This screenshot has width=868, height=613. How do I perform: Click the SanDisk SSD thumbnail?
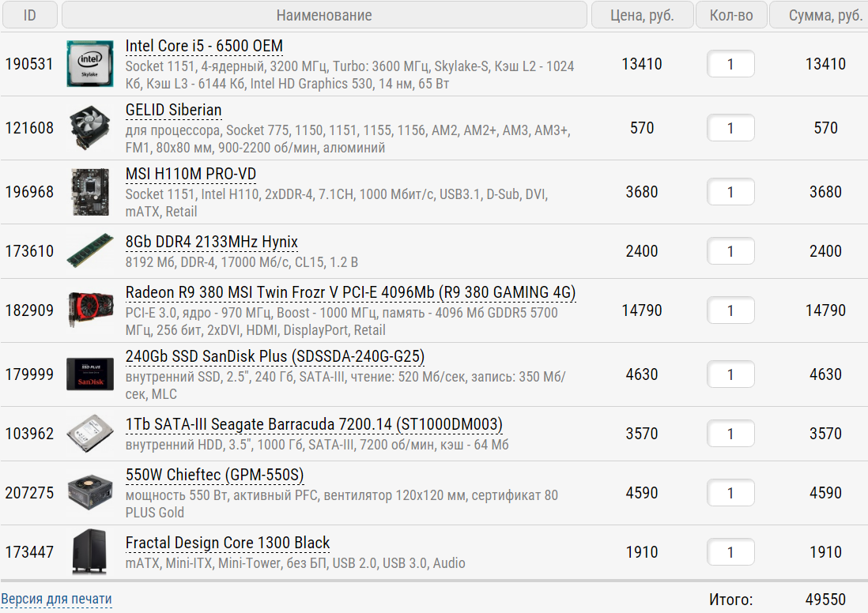point(90,374)
